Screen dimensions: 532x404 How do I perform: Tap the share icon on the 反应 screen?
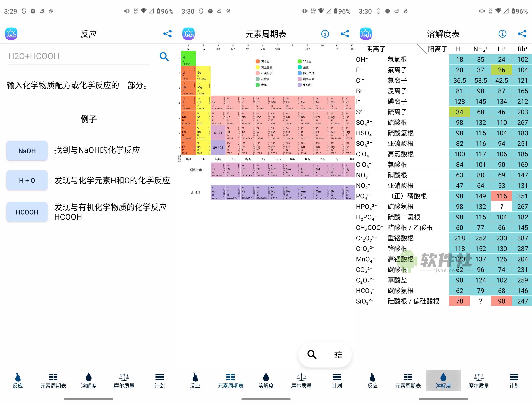click(167, 34)
